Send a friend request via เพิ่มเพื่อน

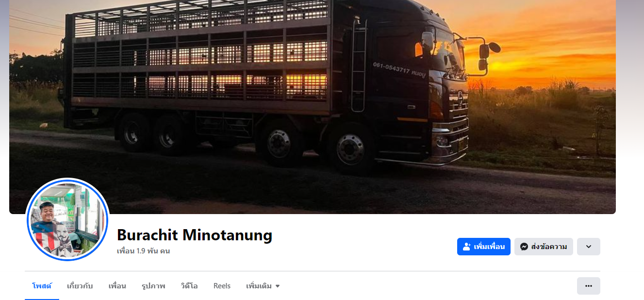483,247
